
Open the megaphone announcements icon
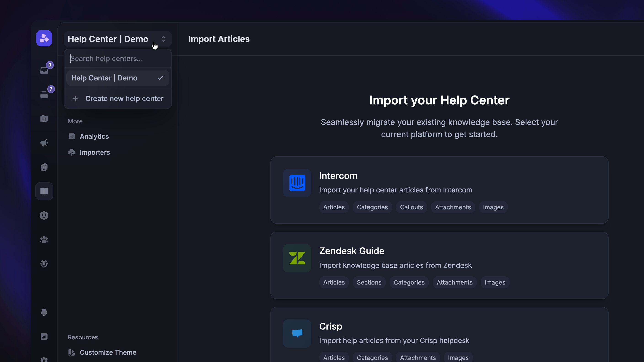tap(44, 143)
